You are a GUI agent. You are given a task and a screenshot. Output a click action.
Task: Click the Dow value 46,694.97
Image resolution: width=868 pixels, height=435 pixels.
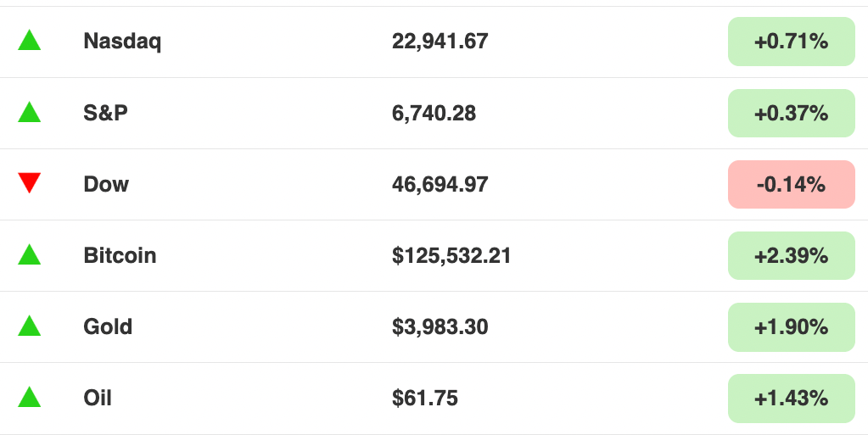pyautogui.click(x=440, y=184)
